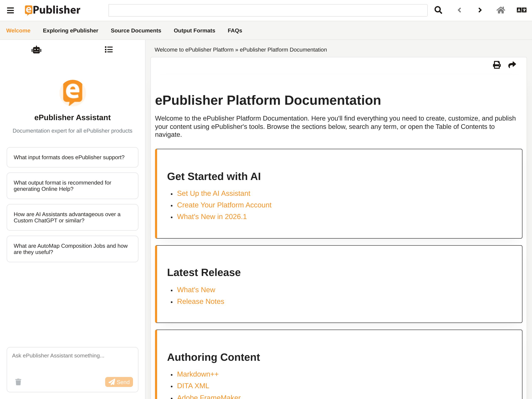Open What's New in 2026.1 link
Screen dimensions: 532x399
click(212, 217)
